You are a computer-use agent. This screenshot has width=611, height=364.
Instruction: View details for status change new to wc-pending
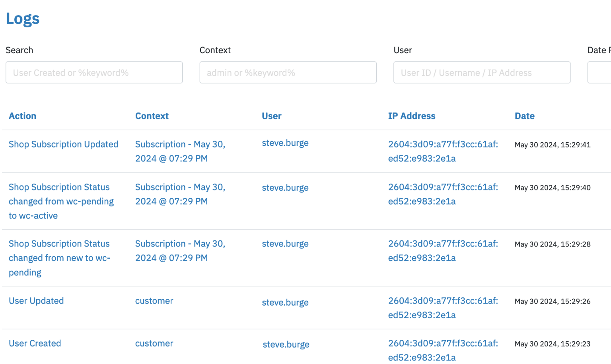click(59, 258)
